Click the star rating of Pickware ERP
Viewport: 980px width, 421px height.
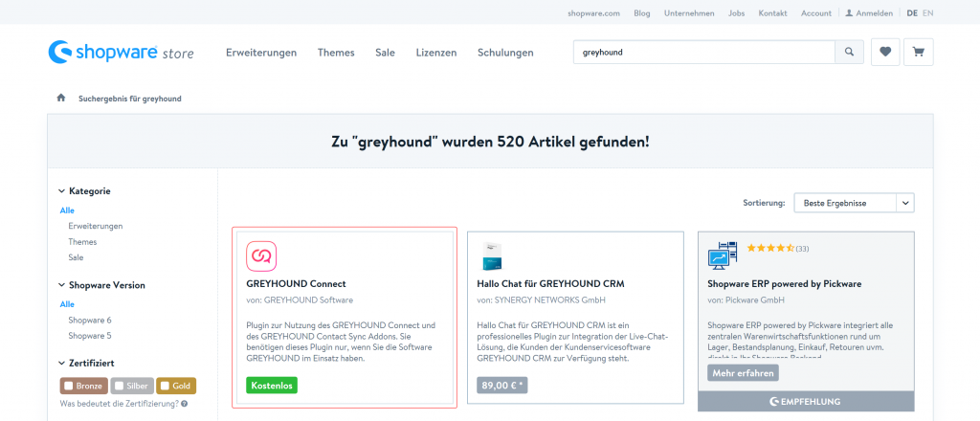tap(770, 248)
